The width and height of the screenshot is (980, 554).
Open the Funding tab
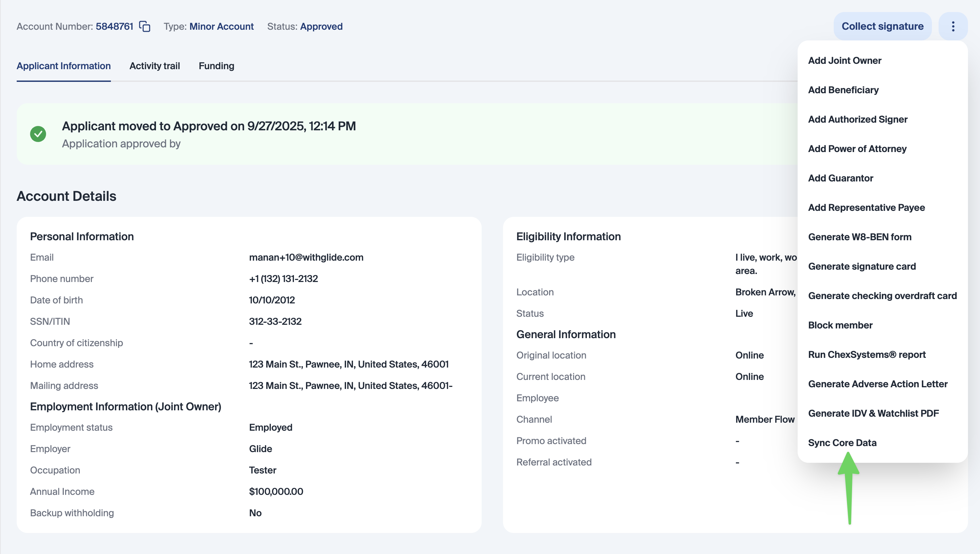(216, 66)
